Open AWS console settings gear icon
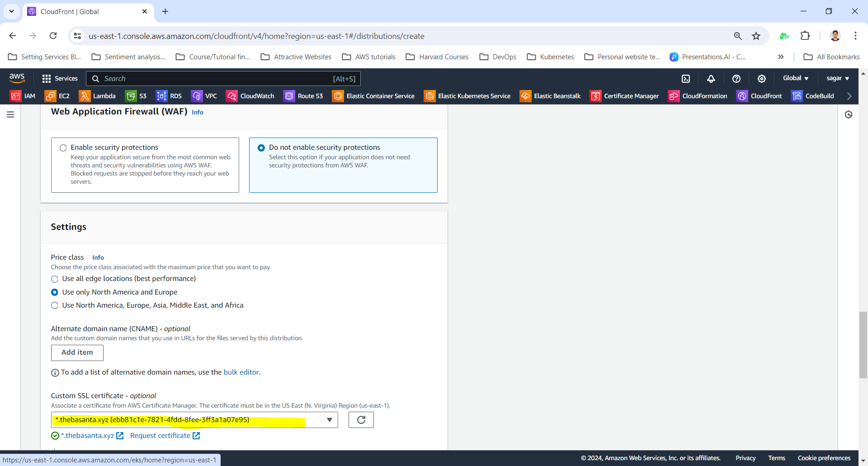The width and height of the screenshot is (868, 466). click(x=762, y=79)
